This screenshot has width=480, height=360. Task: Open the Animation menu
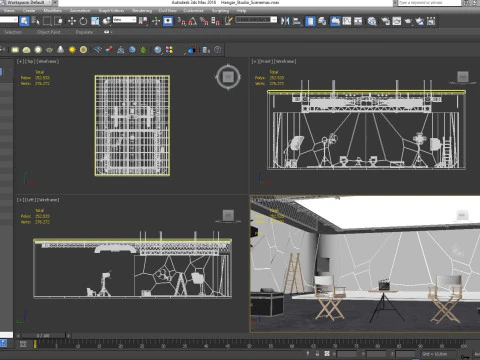(80, 11)
